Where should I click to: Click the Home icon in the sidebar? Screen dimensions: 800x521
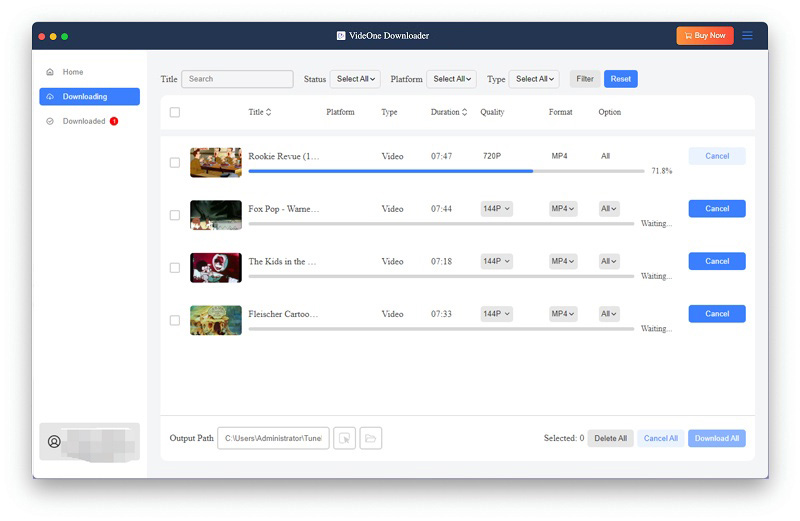pos(50,72)
